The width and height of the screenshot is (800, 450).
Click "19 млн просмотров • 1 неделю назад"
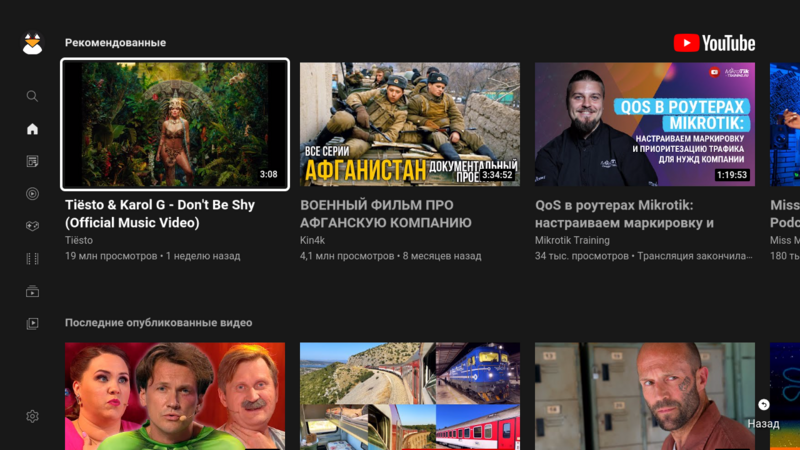(153, 256)
